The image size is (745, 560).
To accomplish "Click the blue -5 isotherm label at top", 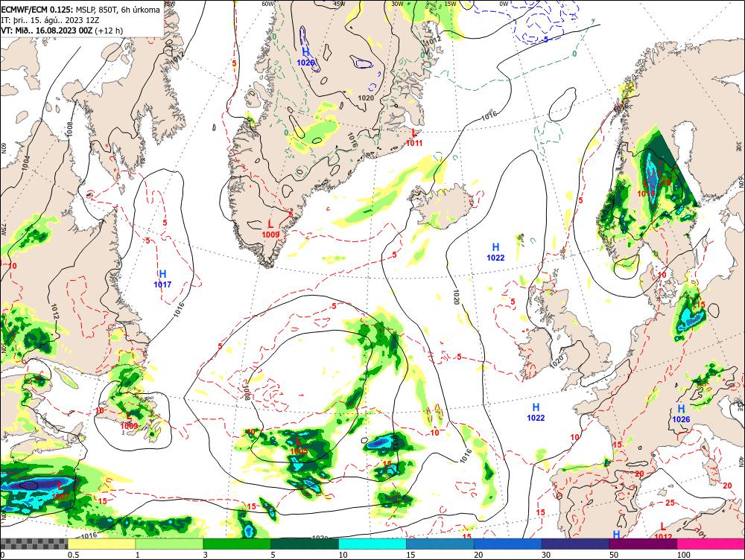I will (x=545, y=39).
